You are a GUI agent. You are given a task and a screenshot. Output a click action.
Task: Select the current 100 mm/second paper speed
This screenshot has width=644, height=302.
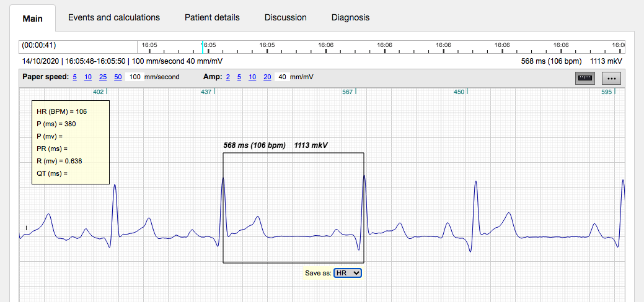(x=135, y=77)
